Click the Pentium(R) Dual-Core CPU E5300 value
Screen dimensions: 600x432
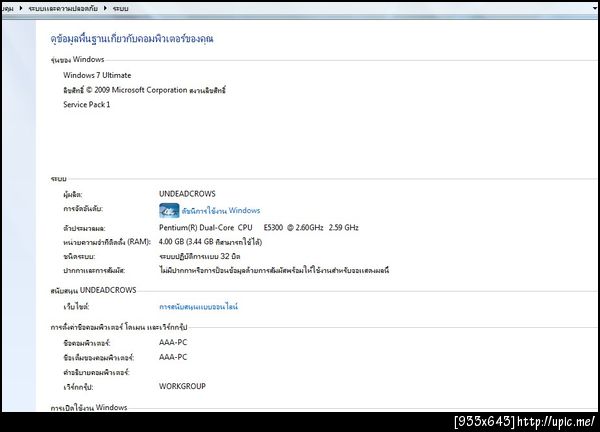[x=259, y=228]
